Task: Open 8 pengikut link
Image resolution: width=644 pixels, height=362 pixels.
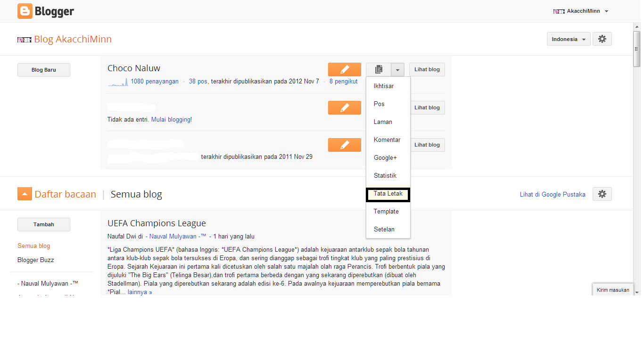Action: tap(343, 82)
